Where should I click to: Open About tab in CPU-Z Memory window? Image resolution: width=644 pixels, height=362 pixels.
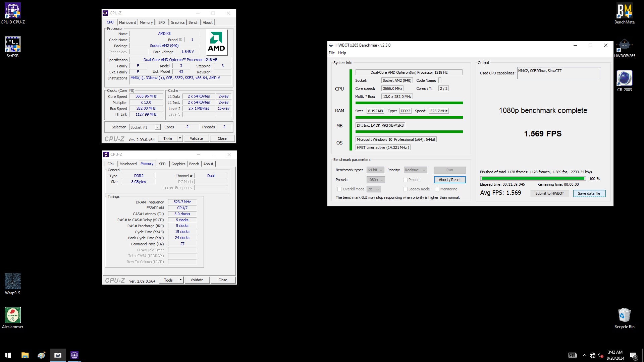tap(208, 164)
